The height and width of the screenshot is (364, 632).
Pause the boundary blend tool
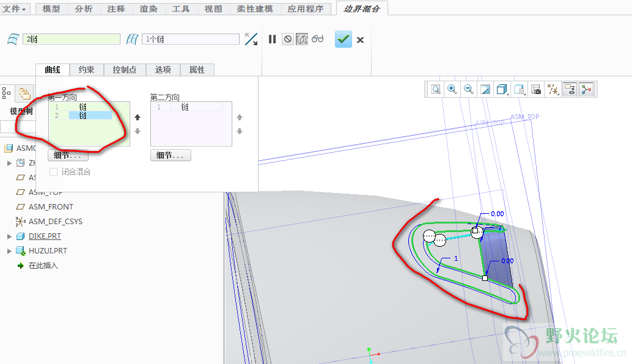point(273,39)
